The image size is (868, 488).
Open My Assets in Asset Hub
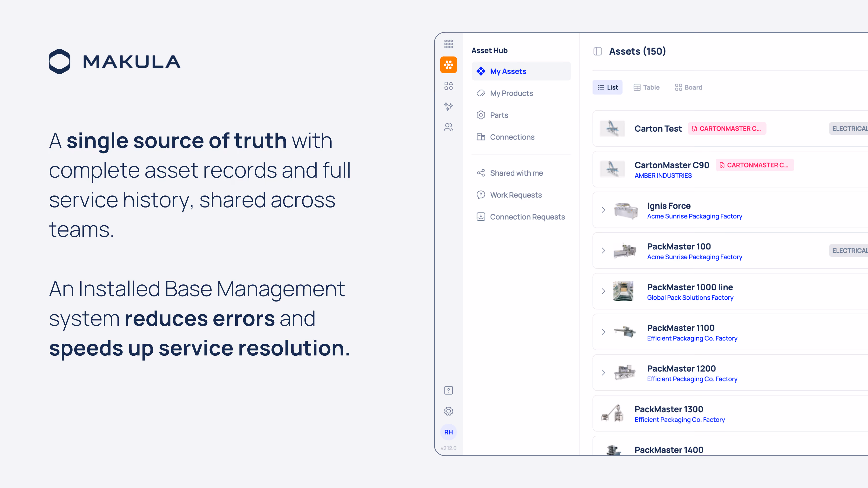(521, 71)
